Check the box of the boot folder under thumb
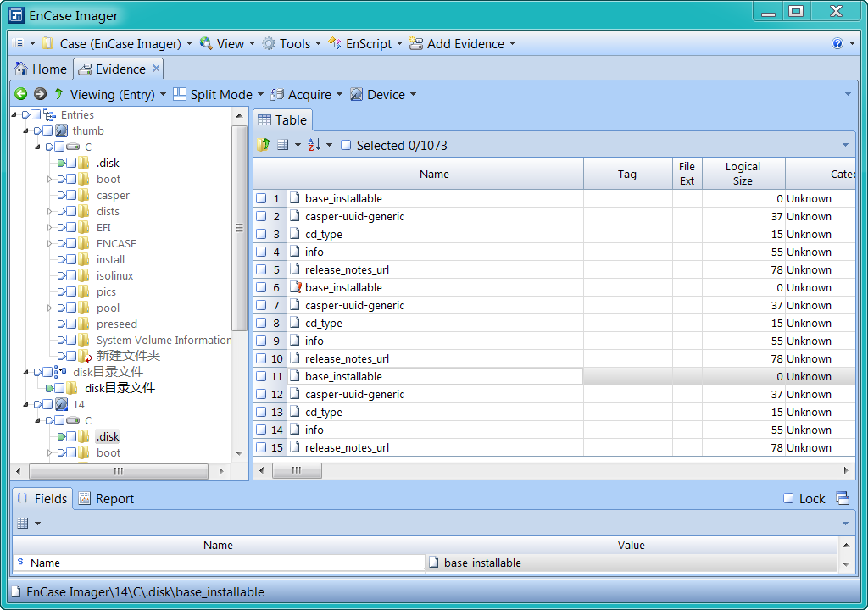The width and height of the screenshot is (868, 610). pos(71,179)
